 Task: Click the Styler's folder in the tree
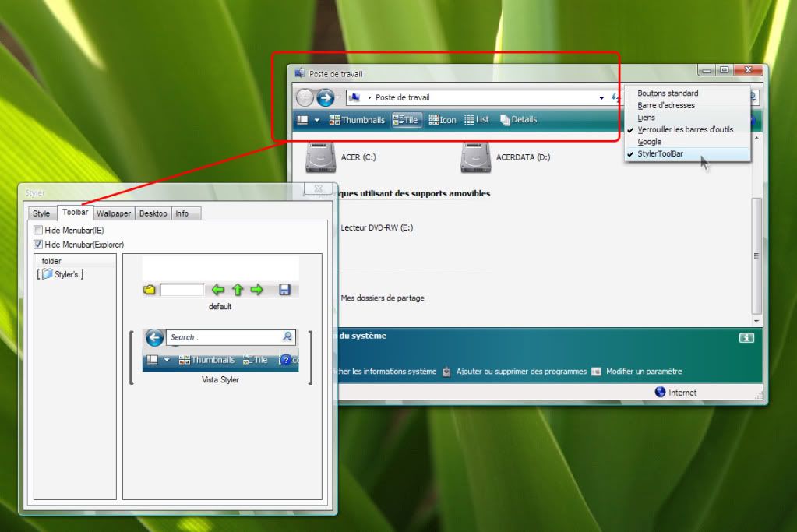click(60, 274)
